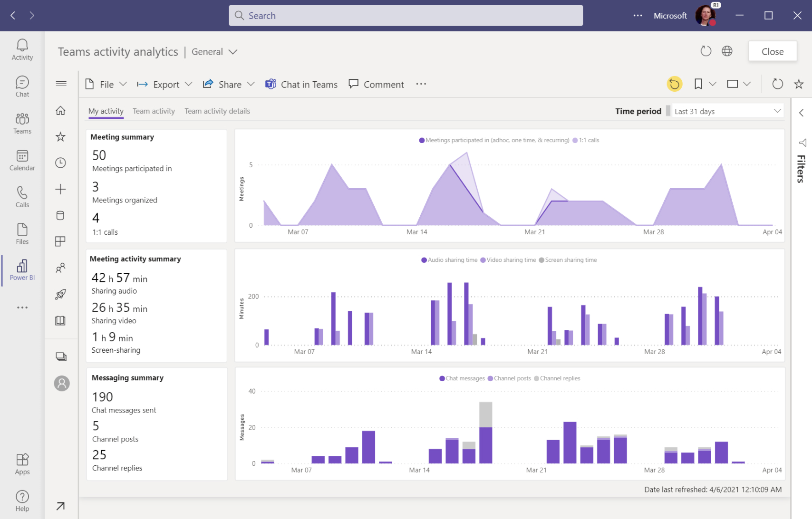This screenshot has width=812, height=519.
Task: Click Chat in Teams button
Action: (301, 85)
